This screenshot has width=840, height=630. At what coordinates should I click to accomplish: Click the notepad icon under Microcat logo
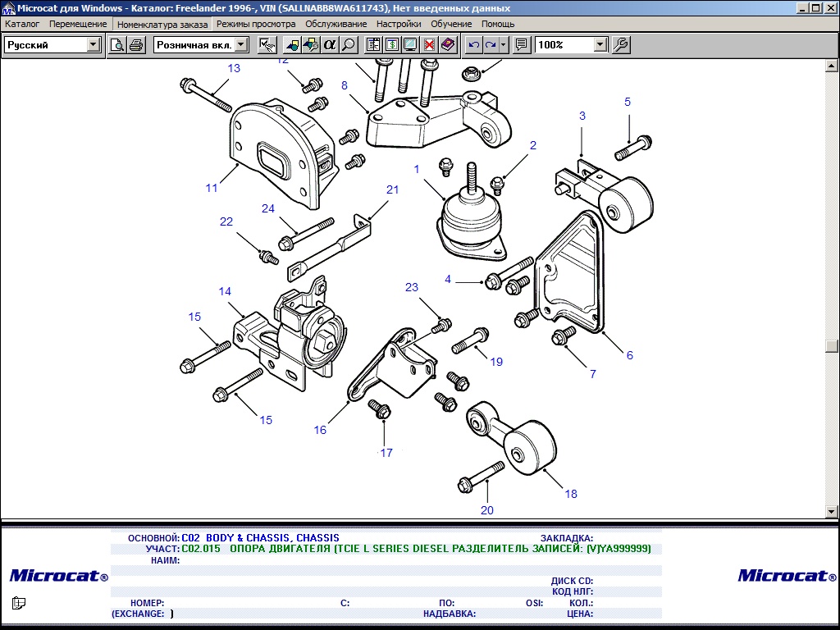tap(19, 603)
